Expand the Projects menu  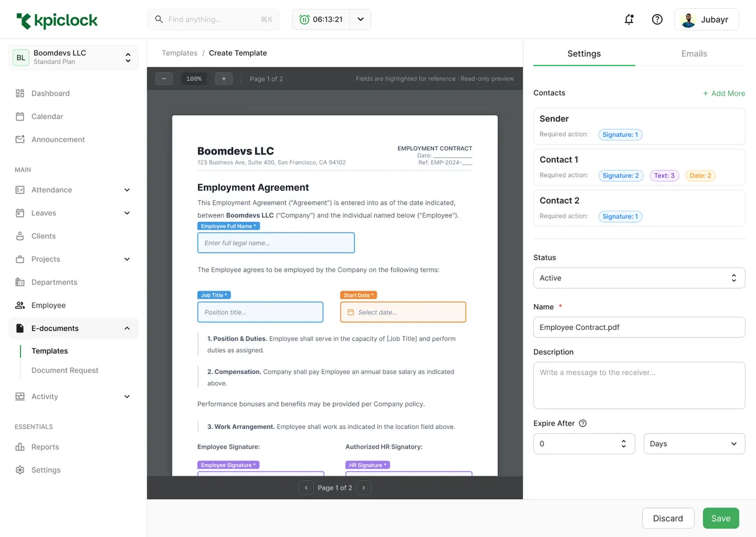[127, 259]
